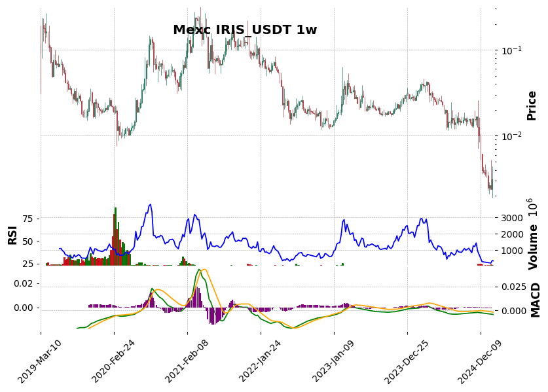548x392 pixels.
Task: Click the RSI 50 tick label
Action: 27,241
